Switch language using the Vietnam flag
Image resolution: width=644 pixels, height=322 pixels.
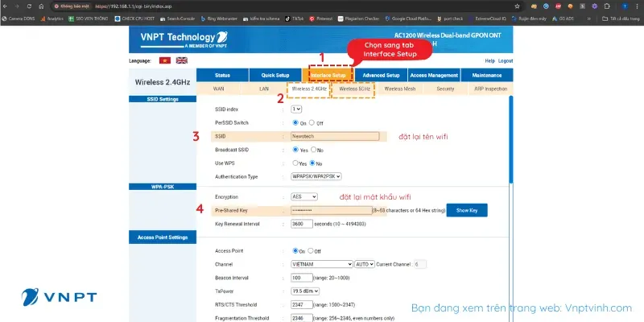click(x=165, y=60)
